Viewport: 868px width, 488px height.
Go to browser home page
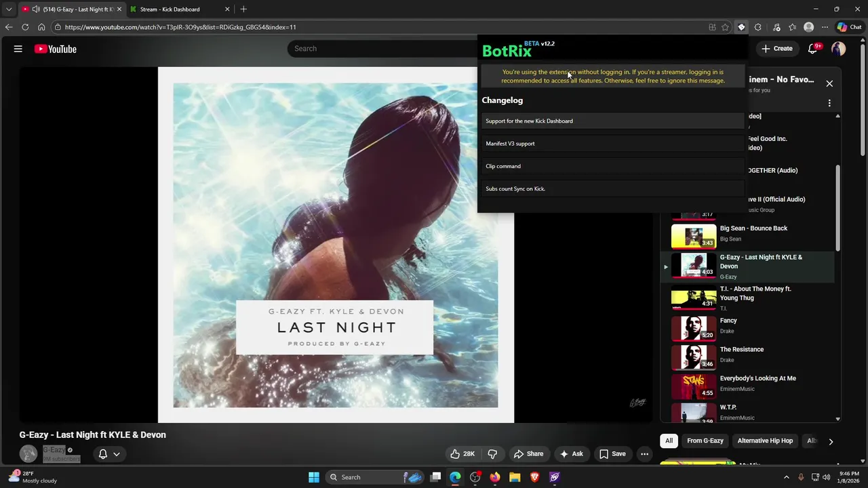point(41,27)
